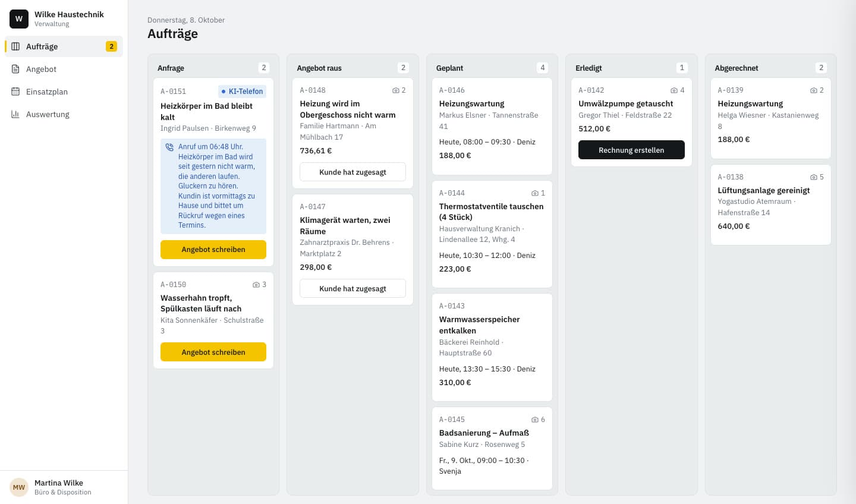Click the camera icon on card A-0150
Viewport: 856px width, 504px height.
[x=256, y=285]
